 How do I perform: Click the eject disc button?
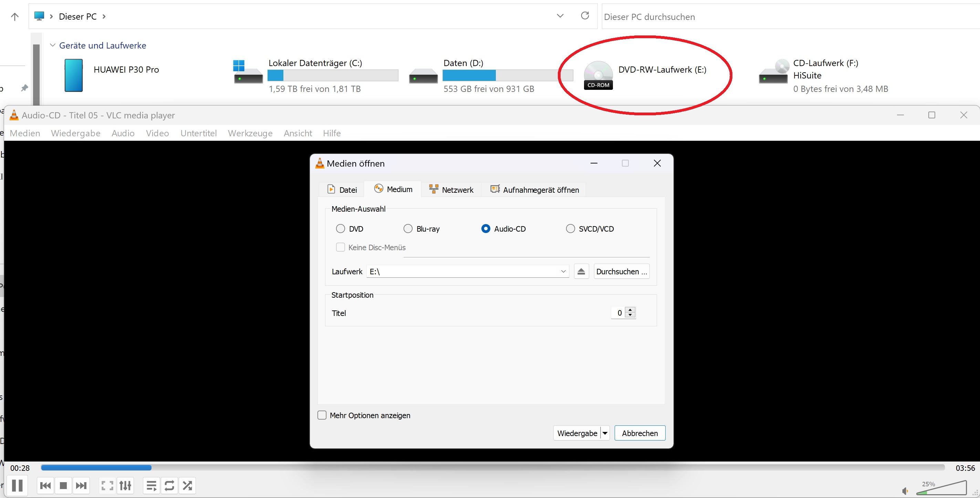581,272
